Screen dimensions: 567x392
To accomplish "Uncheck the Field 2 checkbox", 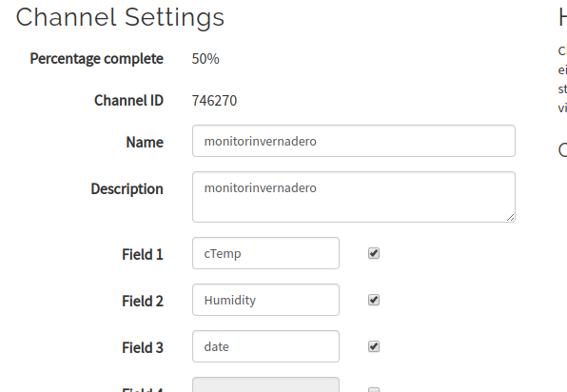I will click(x=374, y=300).
